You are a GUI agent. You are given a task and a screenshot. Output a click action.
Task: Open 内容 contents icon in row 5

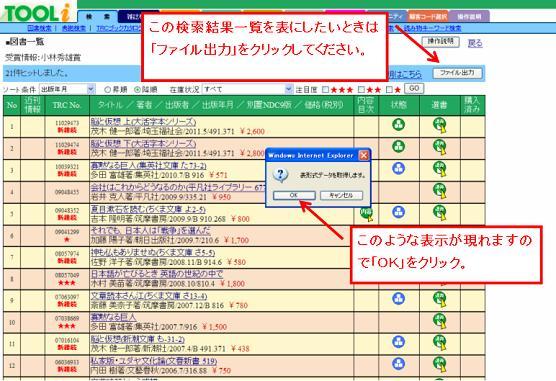click(x=366, y=214)
